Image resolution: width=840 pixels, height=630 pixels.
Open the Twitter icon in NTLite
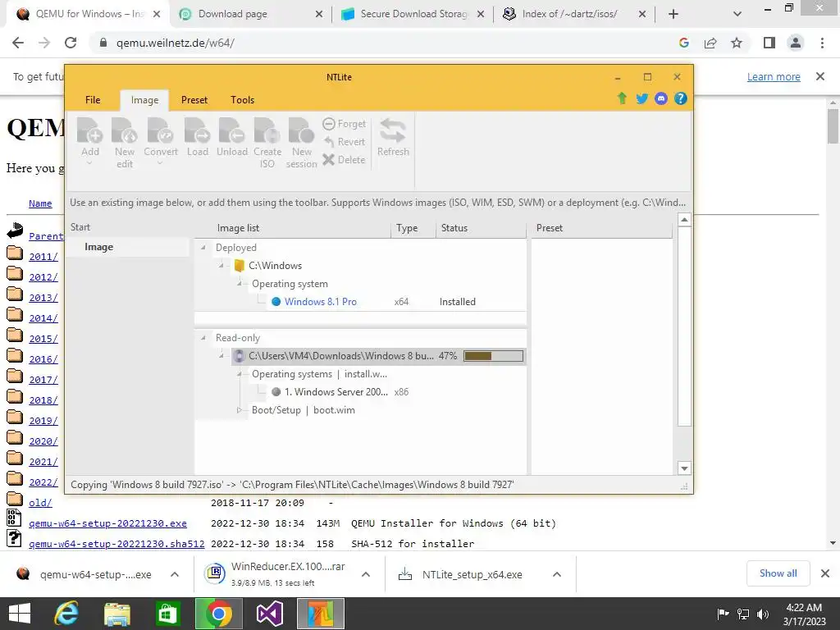point(641,98)
